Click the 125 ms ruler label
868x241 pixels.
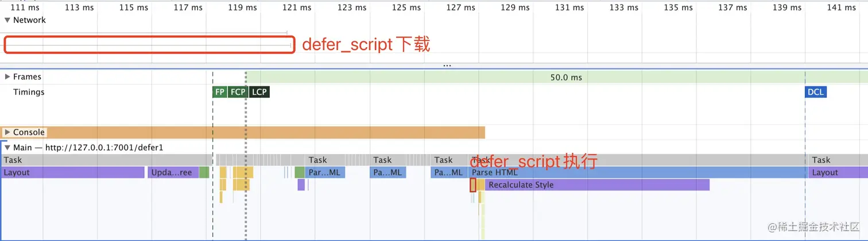tap(406, 7)
